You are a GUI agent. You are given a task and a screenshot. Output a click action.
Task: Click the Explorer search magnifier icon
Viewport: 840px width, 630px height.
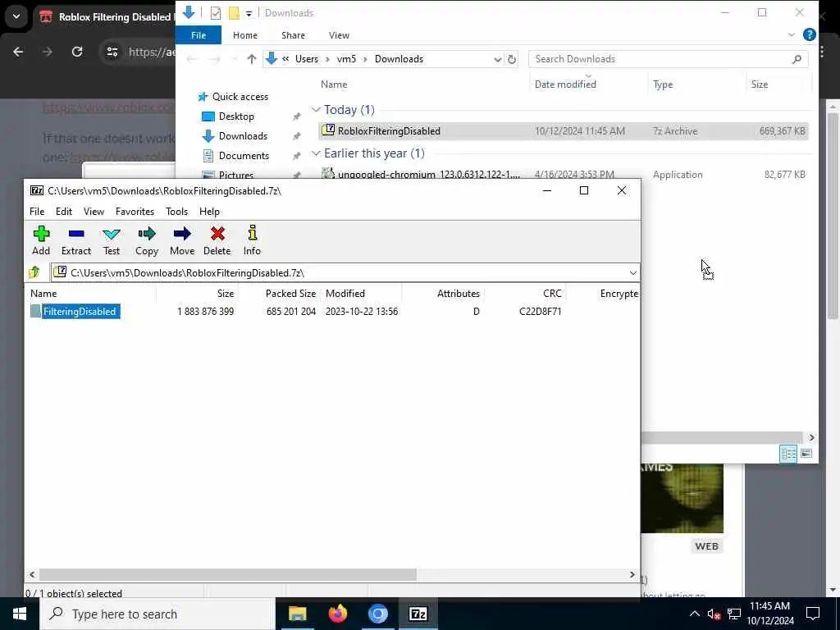(797, 59)
